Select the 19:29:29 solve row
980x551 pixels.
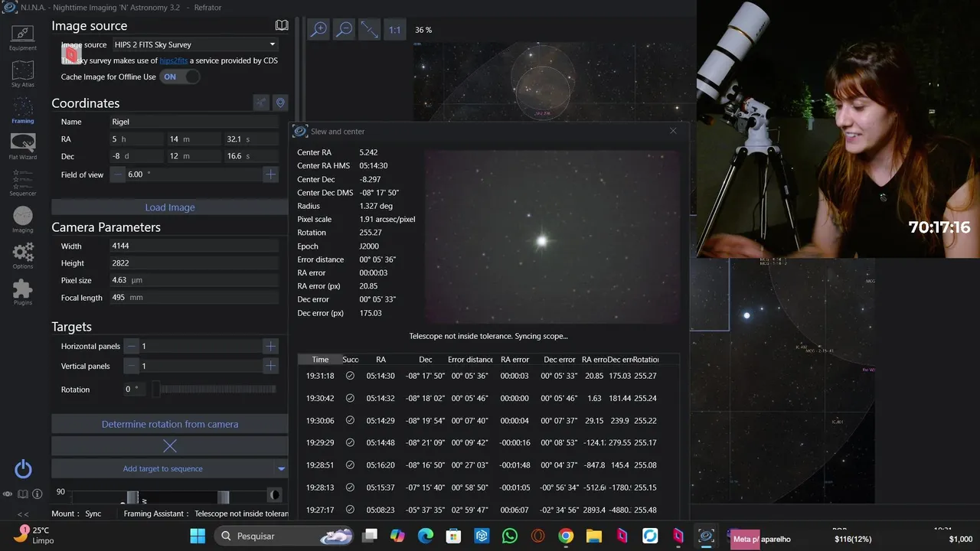click(488, 442)
